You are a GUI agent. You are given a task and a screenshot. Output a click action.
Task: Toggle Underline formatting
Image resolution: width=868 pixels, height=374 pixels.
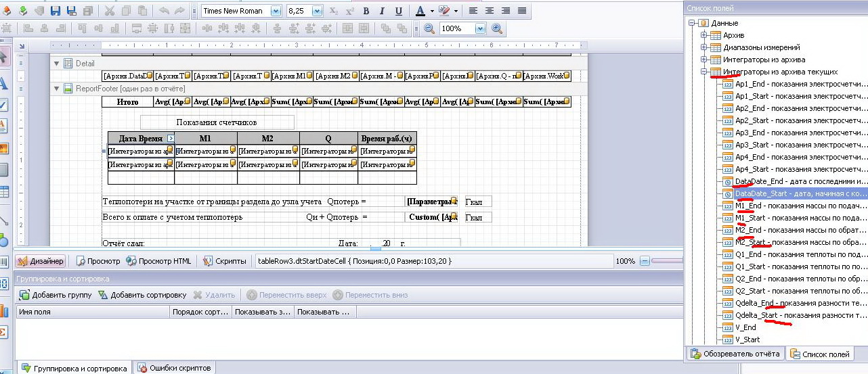coord(398,11)
